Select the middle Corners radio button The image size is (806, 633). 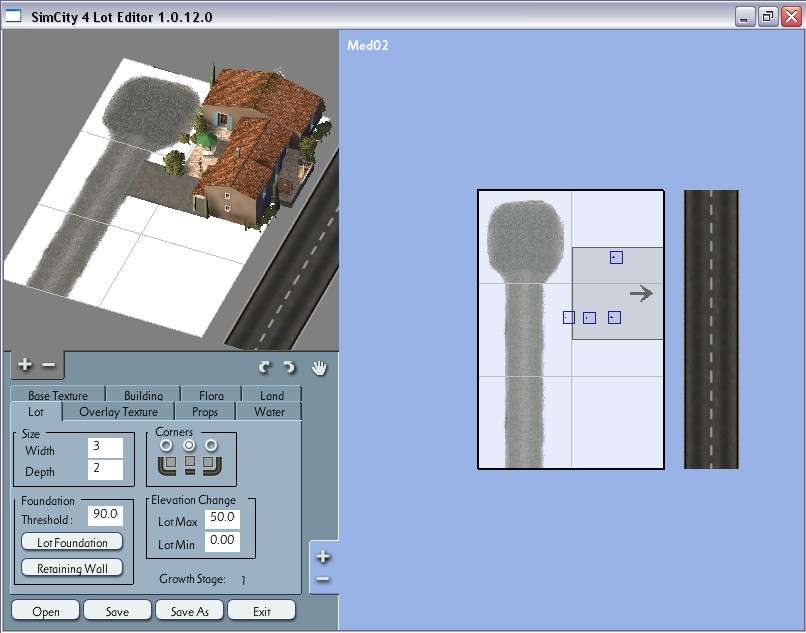[189, 444]
